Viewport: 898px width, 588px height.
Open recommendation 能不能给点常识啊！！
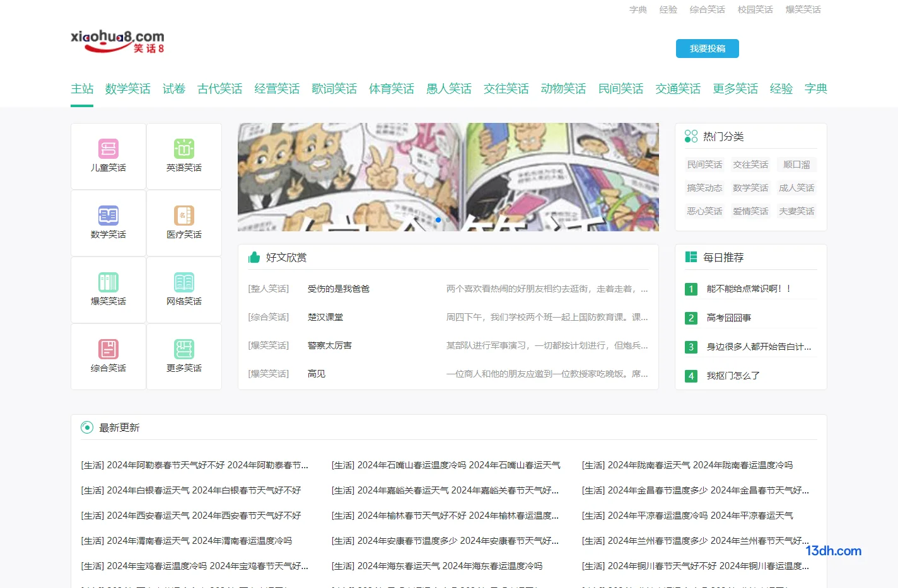pos(749,289)
